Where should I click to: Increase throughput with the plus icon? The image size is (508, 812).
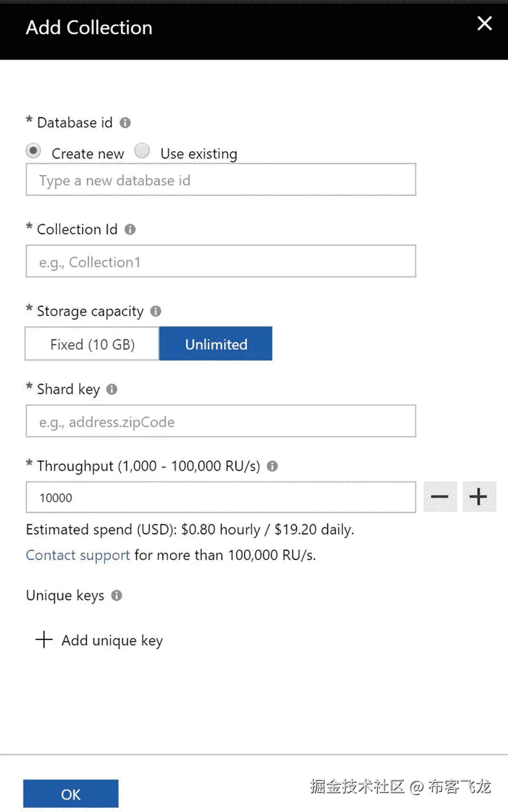[479, 497]
